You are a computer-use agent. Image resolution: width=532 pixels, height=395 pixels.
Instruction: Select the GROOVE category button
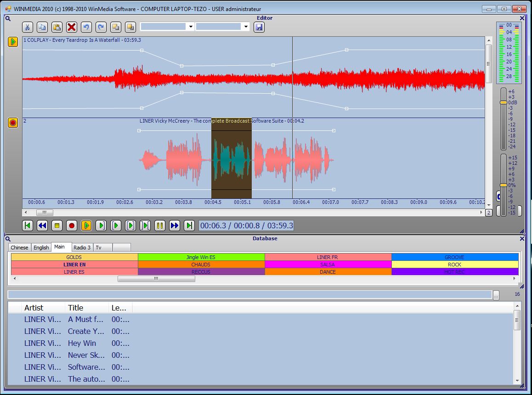454,257
